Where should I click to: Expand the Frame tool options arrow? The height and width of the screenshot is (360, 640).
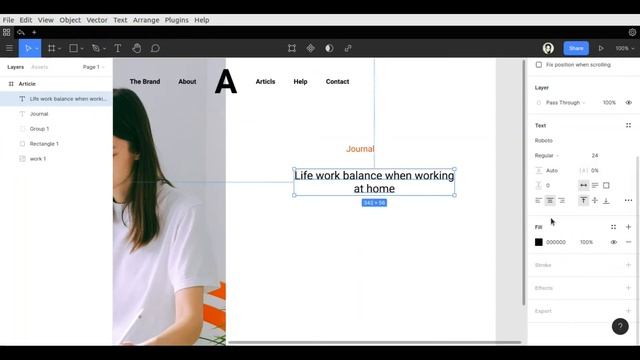click(60, 49)
